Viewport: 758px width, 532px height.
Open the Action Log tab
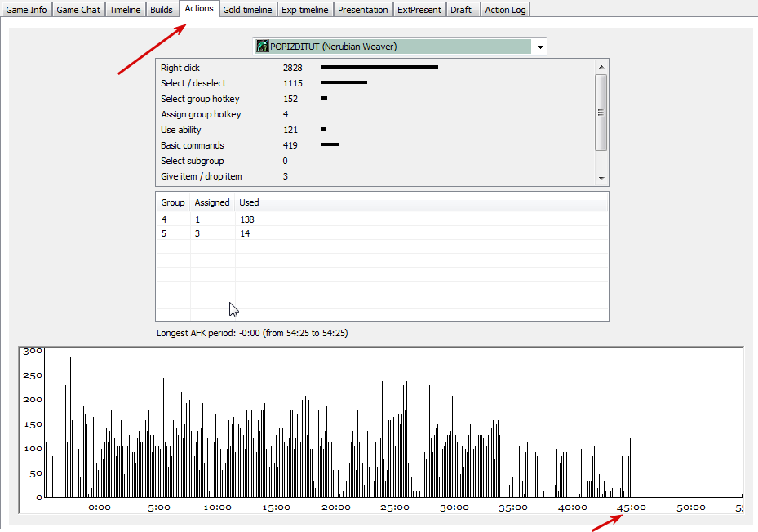click(505, 10)
